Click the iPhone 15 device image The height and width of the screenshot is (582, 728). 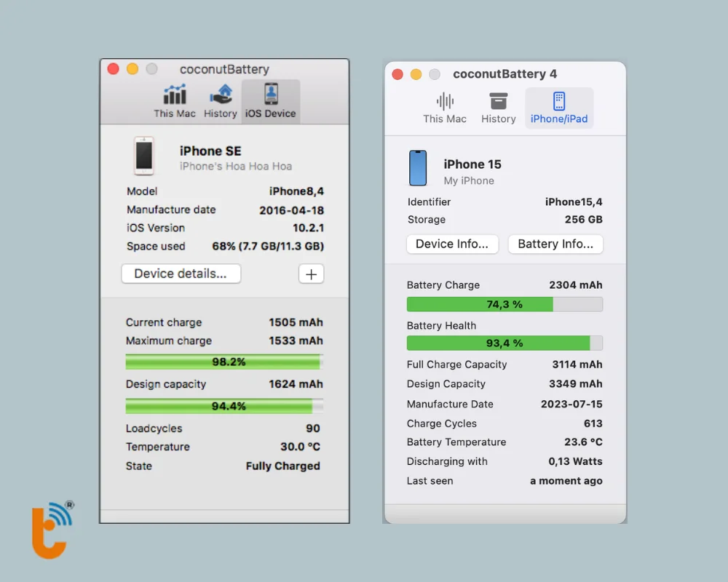click(x=418, y=169)
